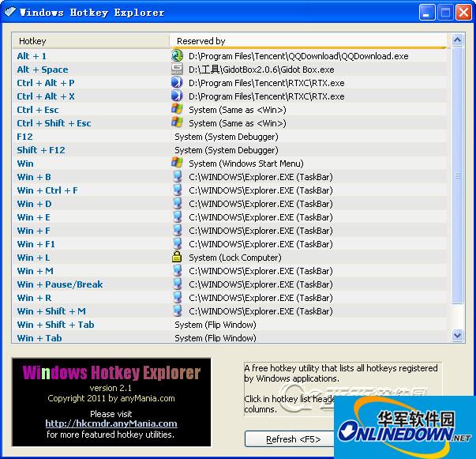Click the Explorer icon in Win + R row
476x459 pixels.
pyautogui.click(x=177, y=297)
